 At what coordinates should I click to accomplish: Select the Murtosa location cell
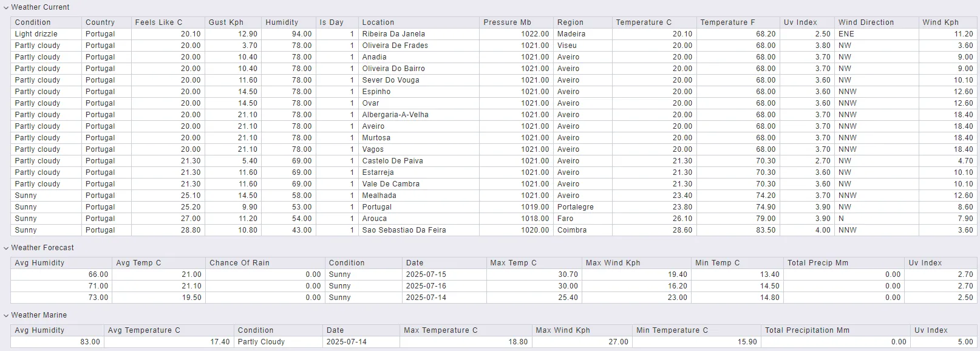(x=419, y=138)
